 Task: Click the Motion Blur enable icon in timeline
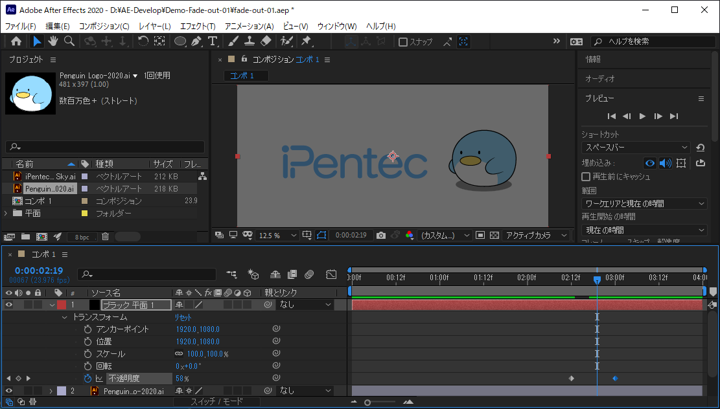(x=309, y=275)
